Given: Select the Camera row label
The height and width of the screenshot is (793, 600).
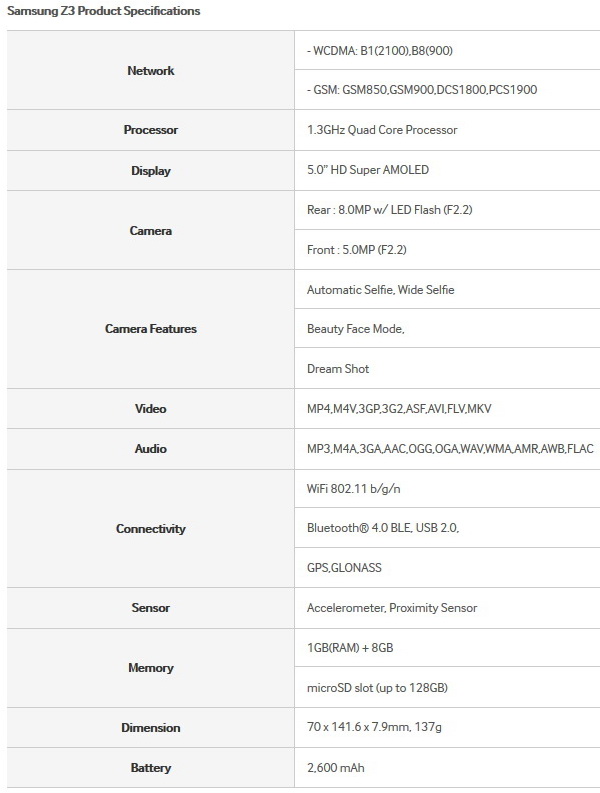Looking at the screenshot, I should [150, 230].
